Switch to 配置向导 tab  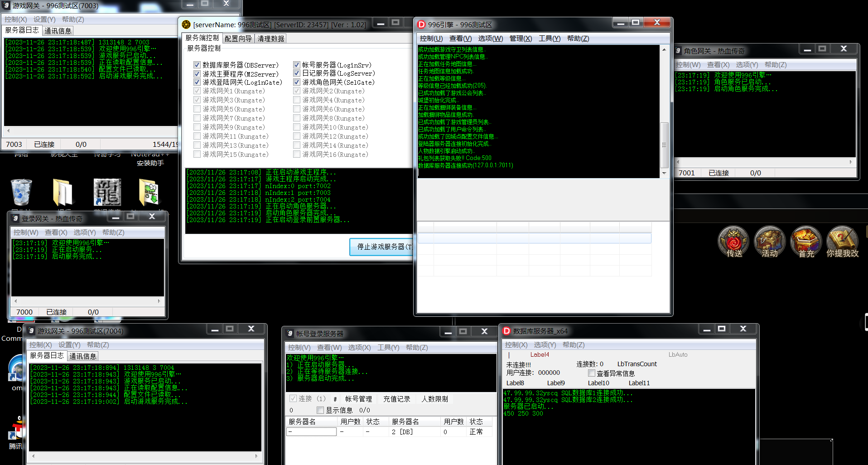pyautogui.click(x=238, y=39)
